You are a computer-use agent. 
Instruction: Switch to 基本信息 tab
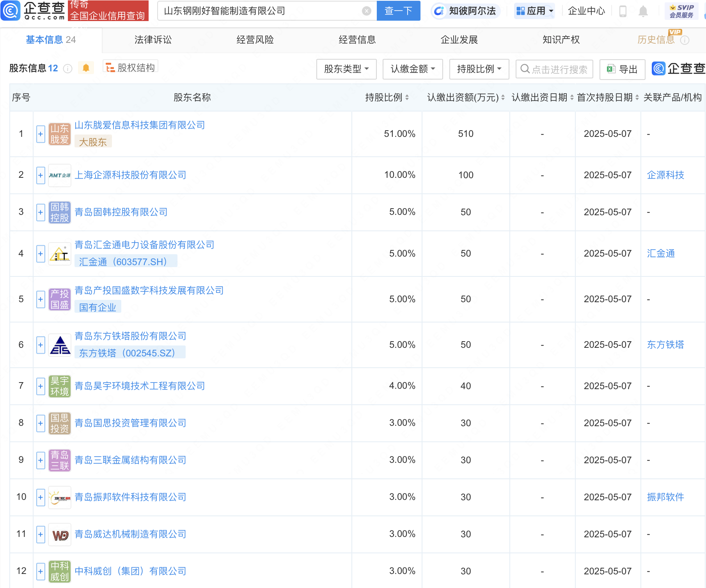pyautogui.click(x=51, y=40)
